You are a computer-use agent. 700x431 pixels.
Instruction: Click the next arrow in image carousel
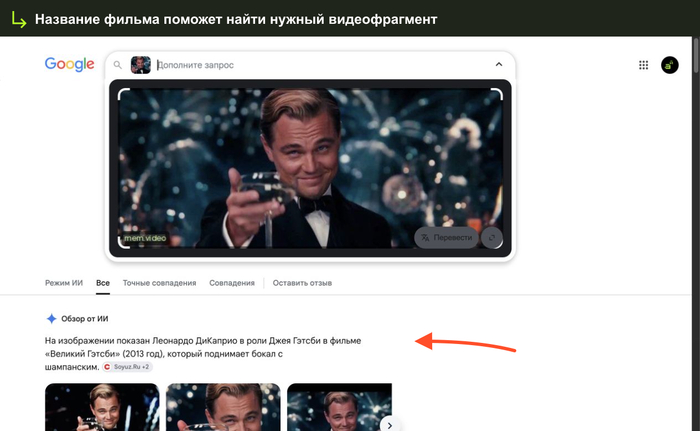click(390, 425)
